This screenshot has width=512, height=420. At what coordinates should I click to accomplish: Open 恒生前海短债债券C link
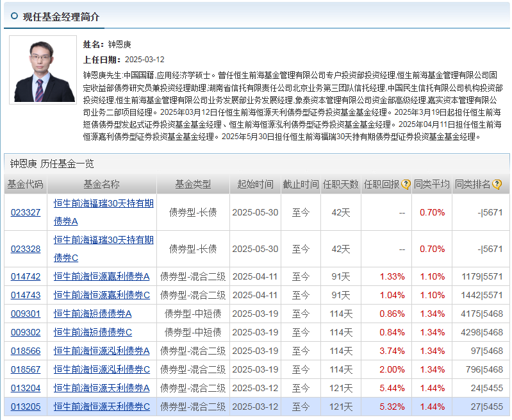pyautogui.click(x=93, y=332)
